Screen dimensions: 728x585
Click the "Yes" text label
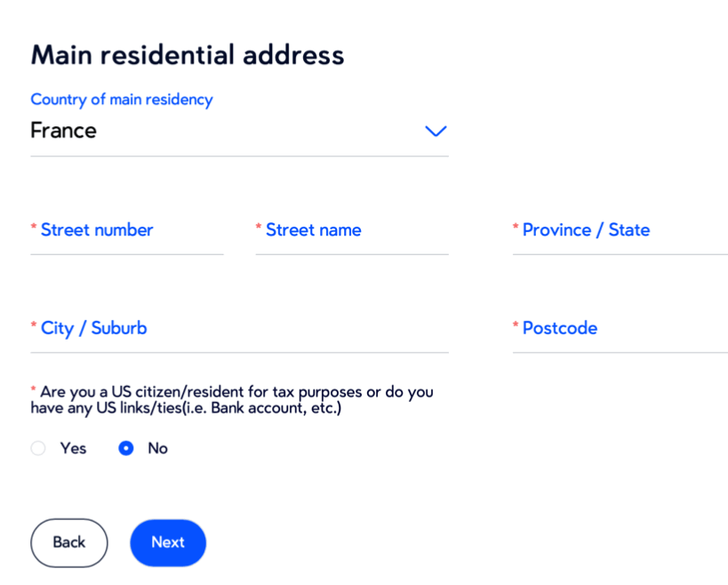pos(73,448)
